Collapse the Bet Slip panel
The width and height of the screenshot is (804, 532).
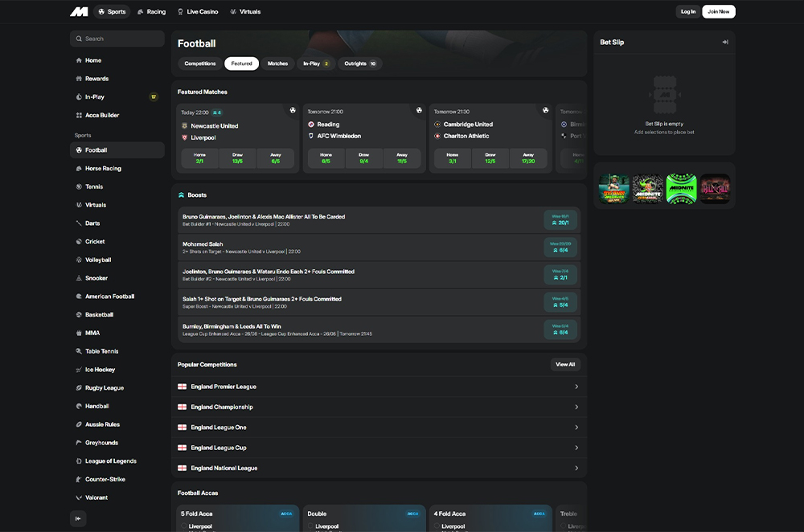click(x=725, y=42)
